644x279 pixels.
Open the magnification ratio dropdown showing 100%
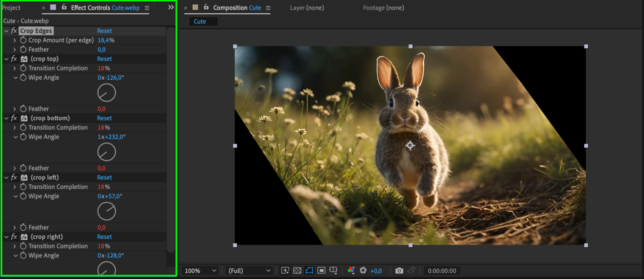(x=200, y=271)
